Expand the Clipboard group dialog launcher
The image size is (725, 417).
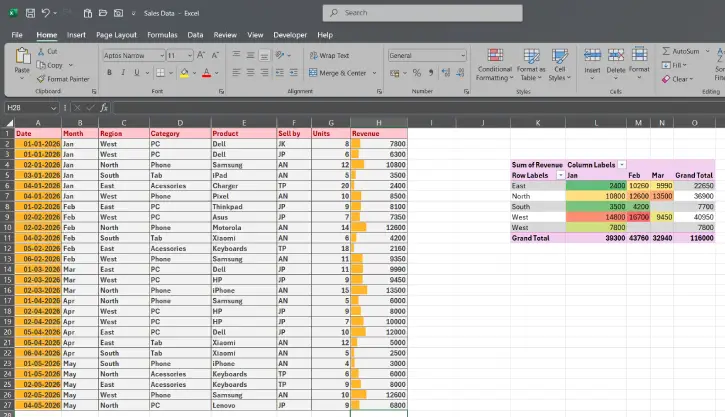click(x=94, y=92)
